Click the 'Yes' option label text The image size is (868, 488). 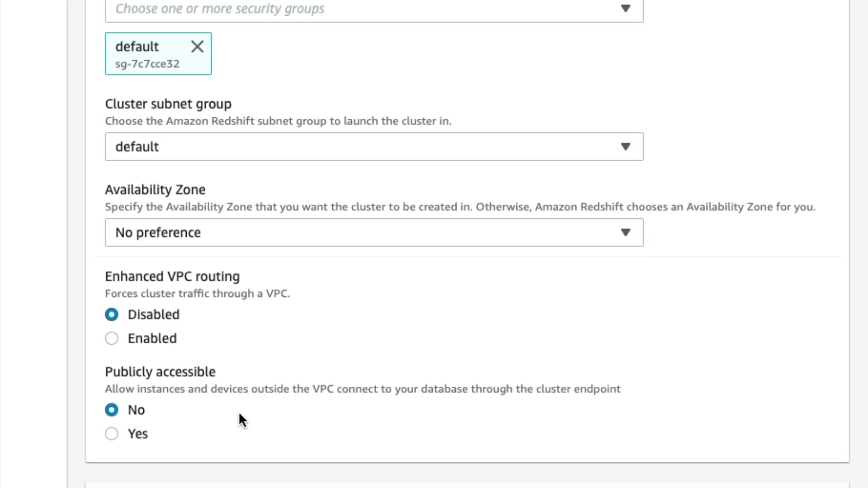coord(138,434)
